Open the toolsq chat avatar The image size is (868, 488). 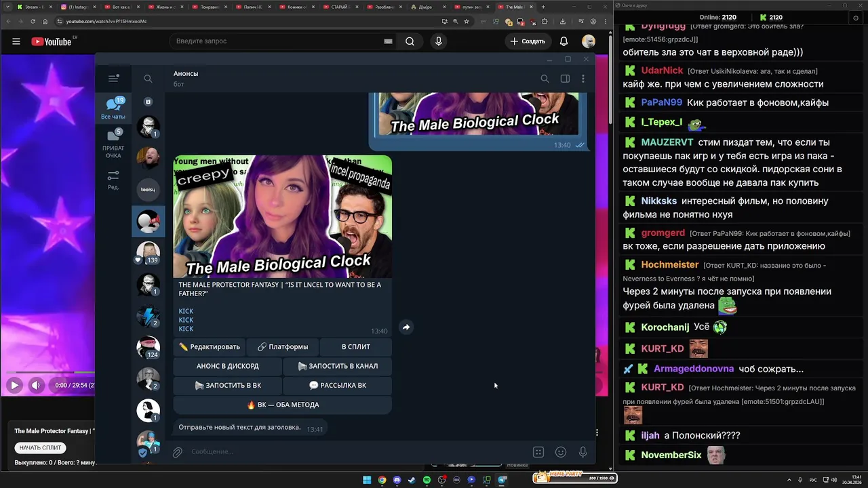pyautogui.click(x=148, y=189)
